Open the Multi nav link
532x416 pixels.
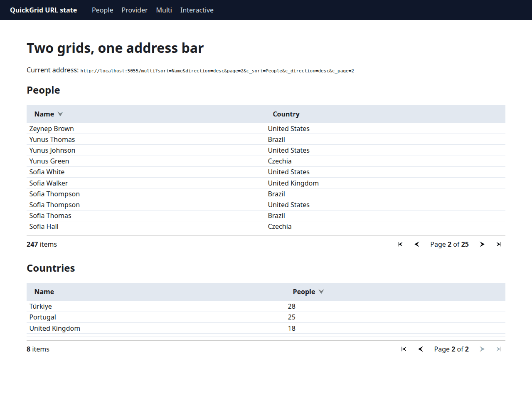coord(164,10)
